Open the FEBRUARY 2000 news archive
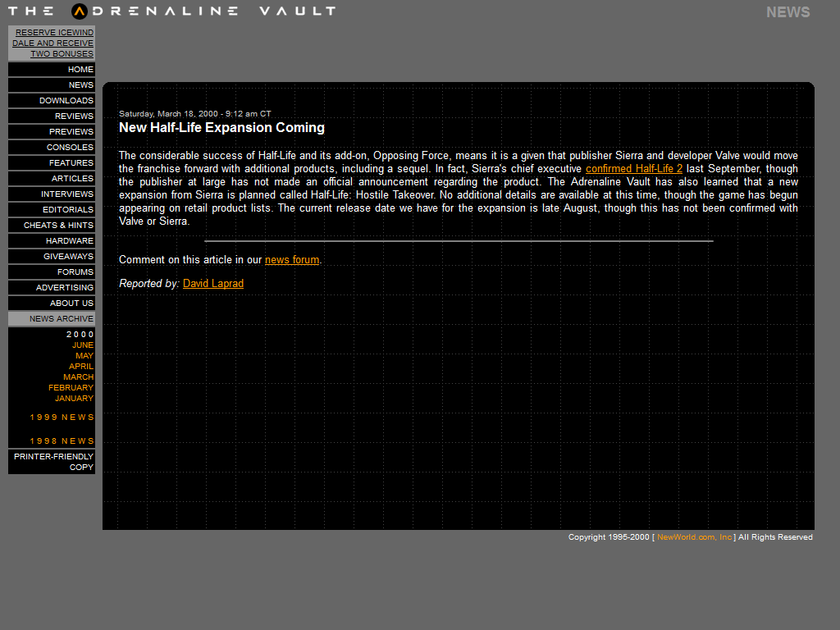Screen dimensions: 840x630 pos(71,388)
